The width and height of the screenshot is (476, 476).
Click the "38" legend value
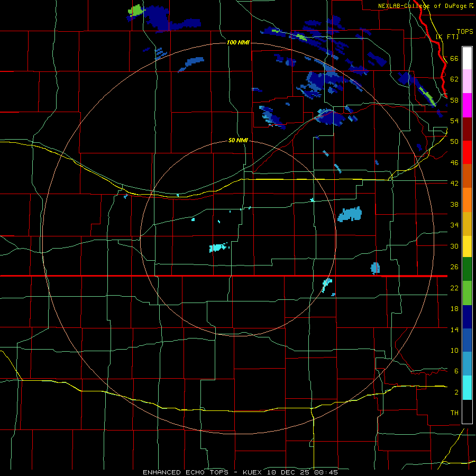pyautogui.click(x=454, y=204)
